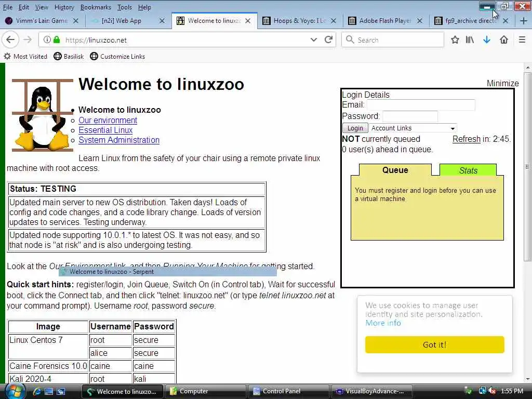Go to the Home page icon
This screenshot has width=532, height=399.
[x=504, y=39]
